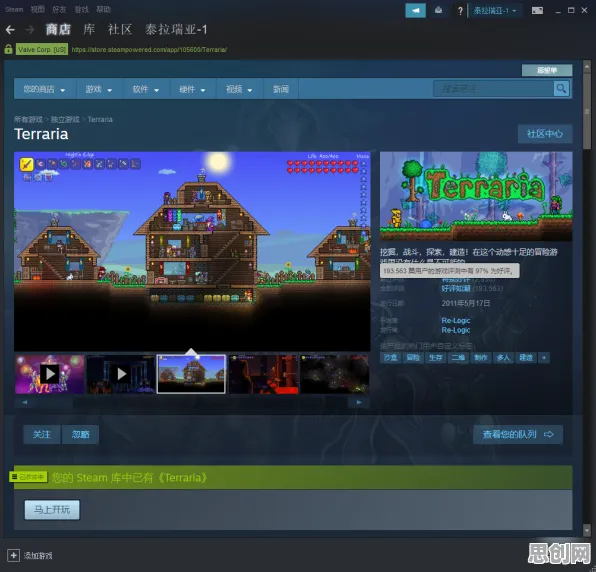
Task: Click the page vertical scrollbar thumb
Action: 587,110
